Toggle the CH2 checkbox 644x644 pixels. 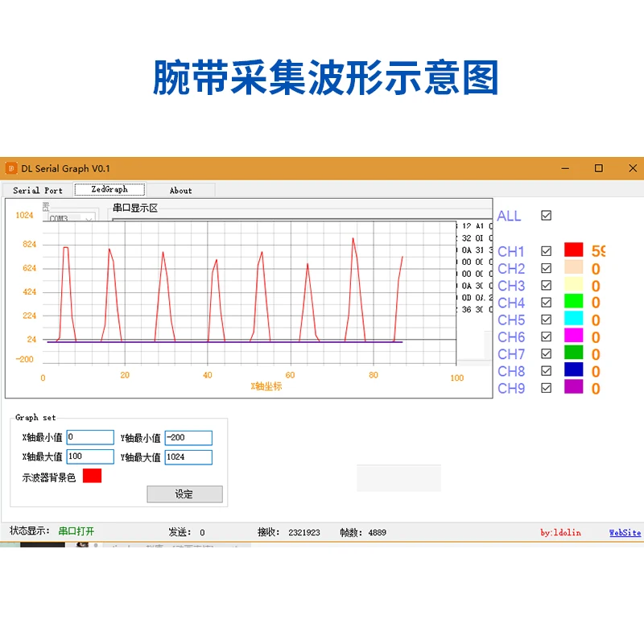(x=547, y=268)
